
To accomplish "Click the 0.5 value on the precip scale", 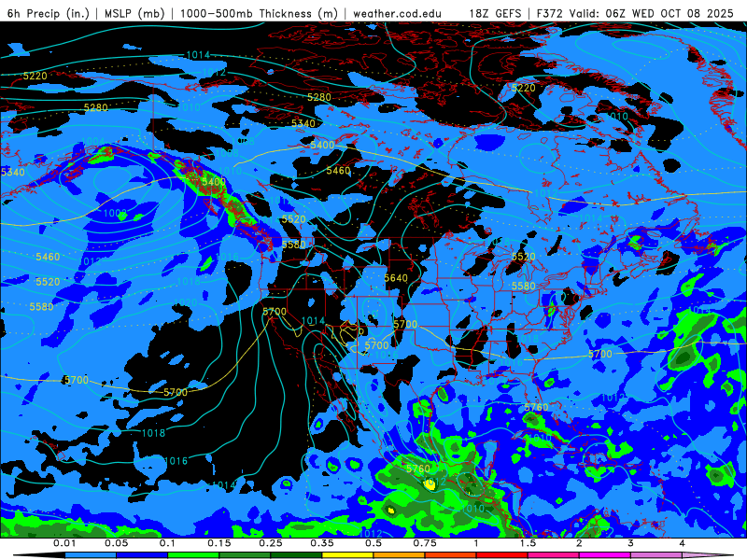I will pyautogui.click(x=373, y=543).
